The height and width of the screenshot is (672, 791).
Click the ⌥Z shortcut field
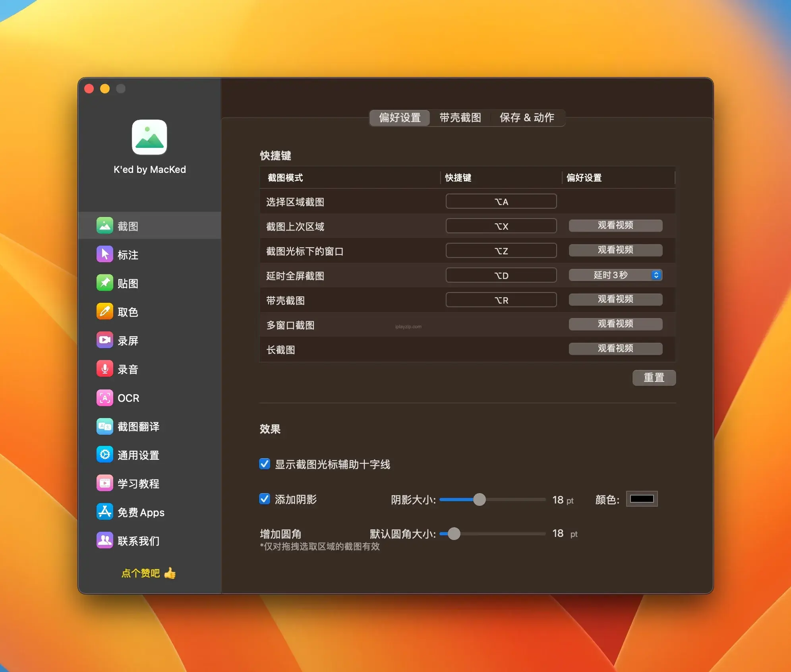[501, 251]
